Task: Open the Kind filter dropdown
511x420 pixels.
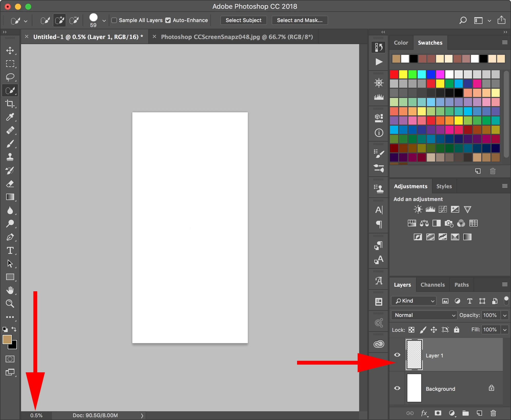Action: [x=414, y=301]
